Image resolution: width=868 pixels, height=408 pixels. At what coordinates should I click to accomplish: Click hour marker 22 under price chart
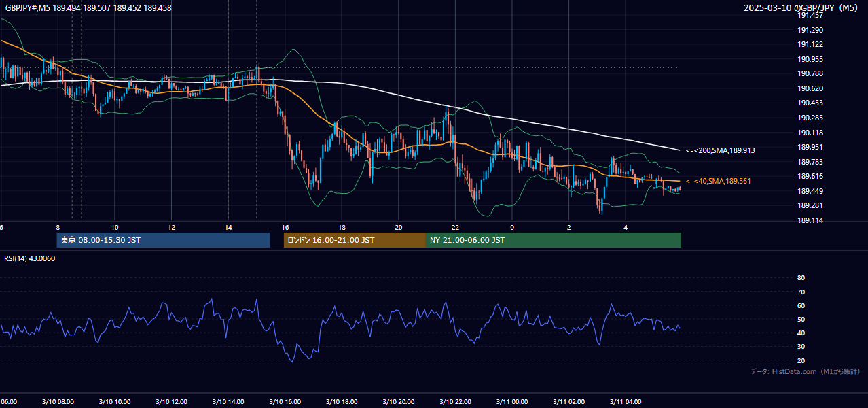tap(455, 227)
